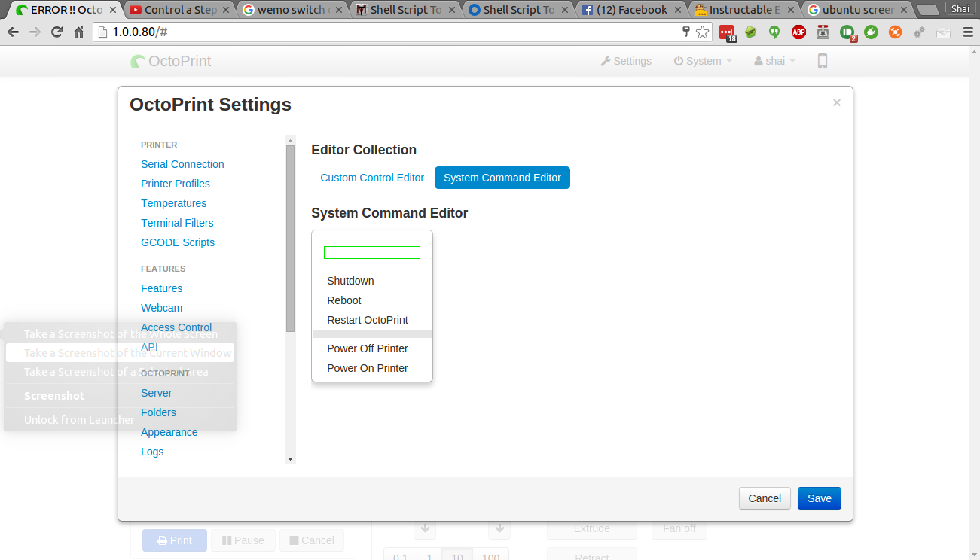
Task: Click the download tray extension icon
Action: pyautogui.click(x=823, y=32)
